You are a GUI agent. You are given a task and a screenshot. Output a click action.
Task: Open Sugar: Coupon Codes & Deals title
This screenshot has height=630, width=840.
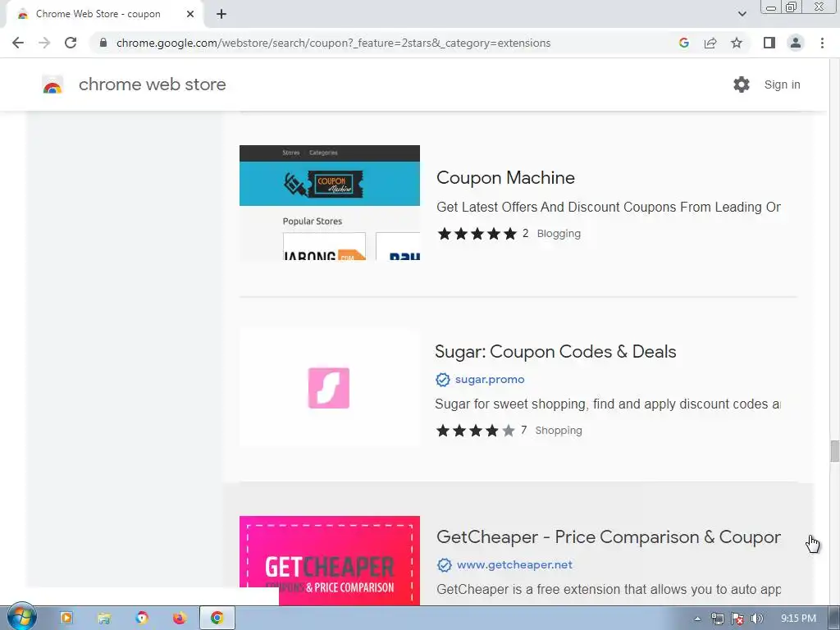(555, 351)
